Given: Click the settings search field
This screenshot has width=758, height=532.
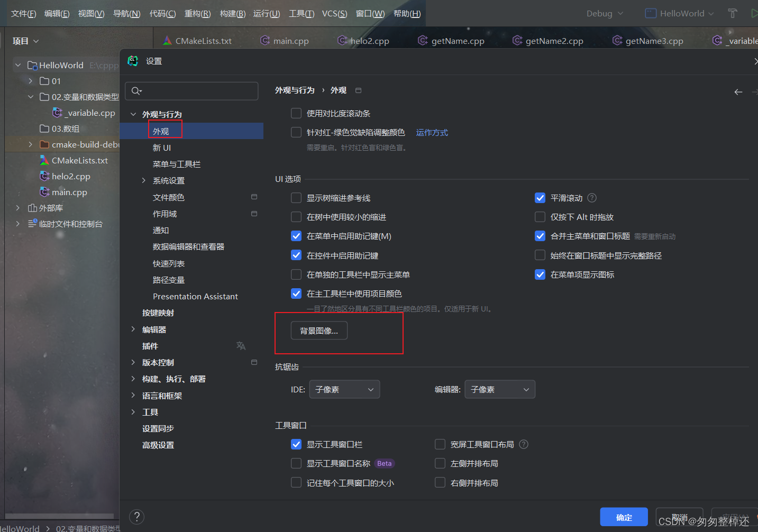Looking at the screenshot, I should tap(191, 91).
